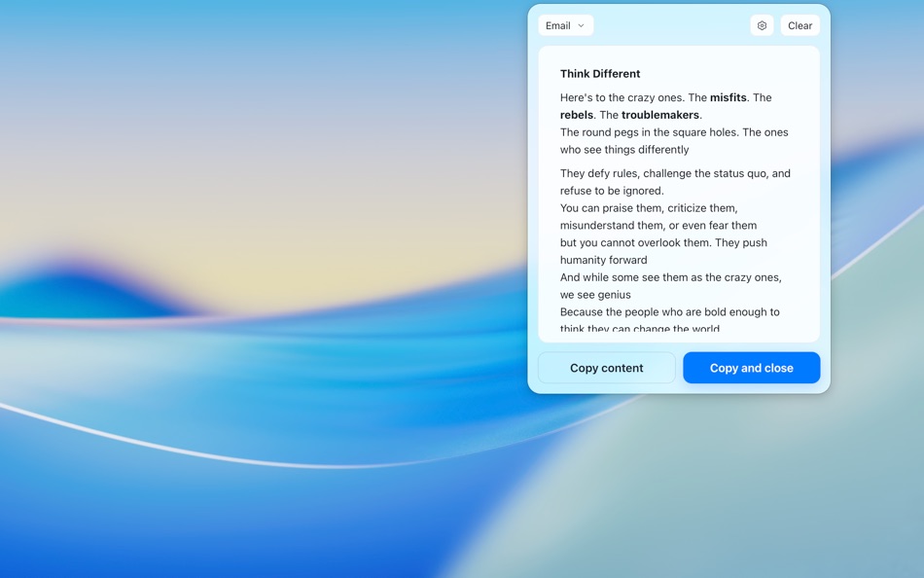This screenshot has width=924, height=578.
Task: Click Copy and close
Action: [x=751, y=368]
